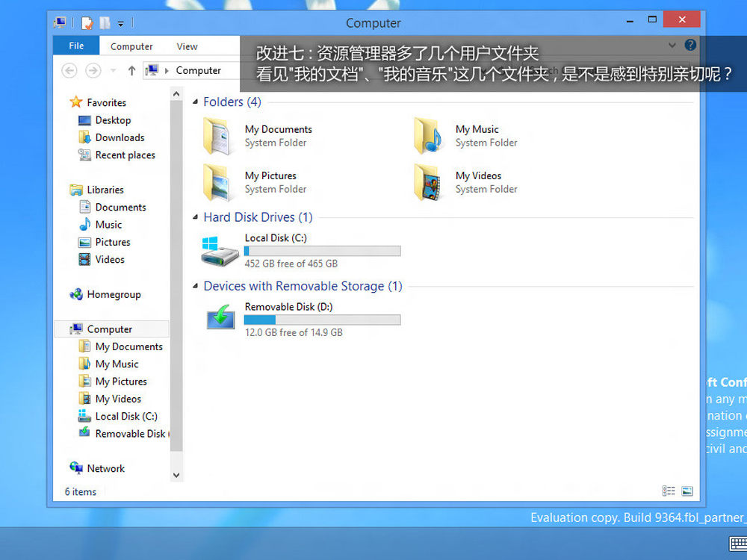Expand the ribbon with the chevron arrow

[x=673, y=46]
